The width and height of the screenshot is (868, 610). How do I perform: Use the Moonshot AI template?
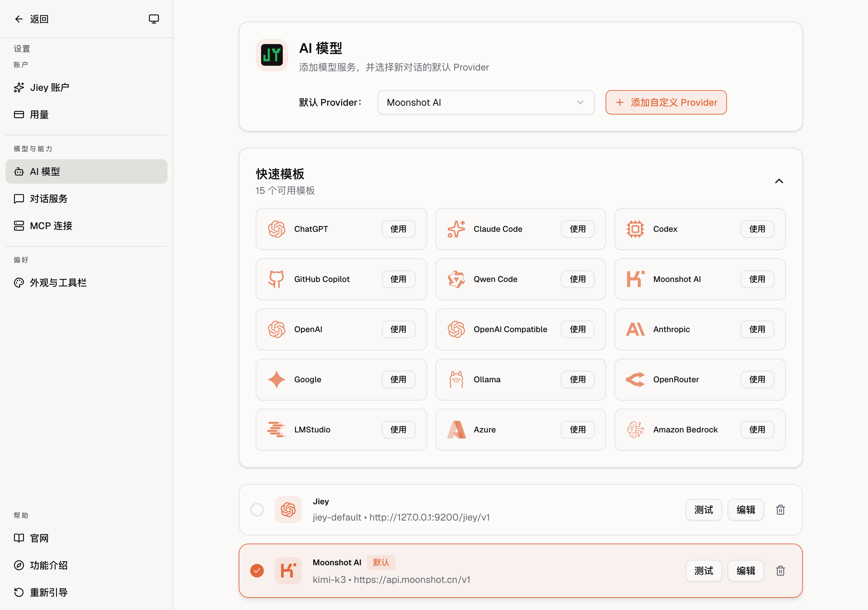coord(757,279)
